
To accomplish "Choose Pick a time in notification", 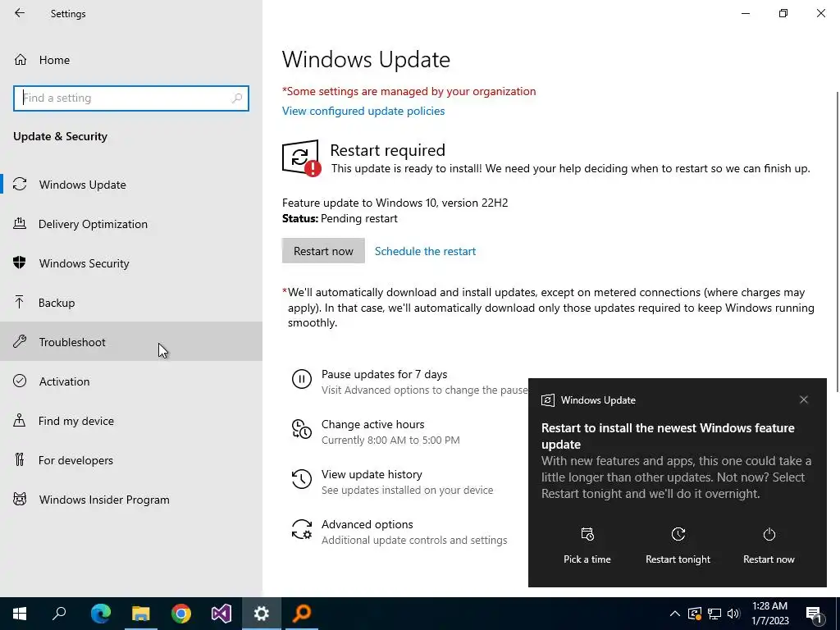I will [587, 546].
